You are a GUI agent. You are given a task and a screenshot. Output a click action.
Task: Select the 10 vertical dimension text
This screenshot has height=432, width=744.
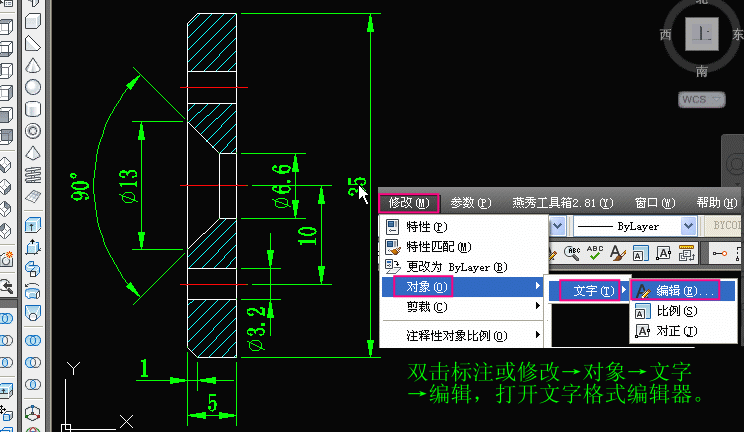coord(307,235)
